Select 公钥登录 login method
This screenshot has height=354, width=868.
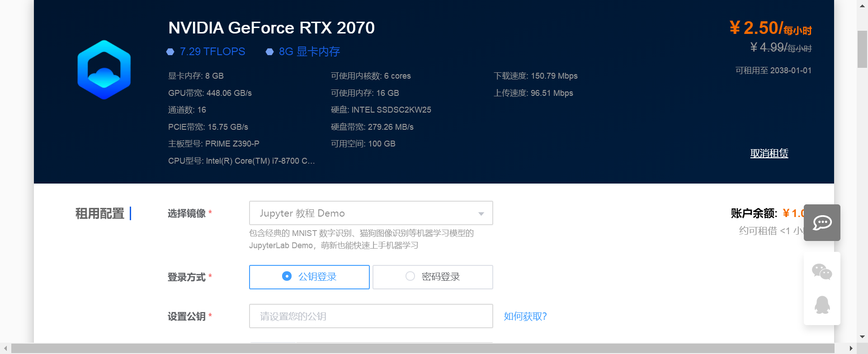309,277
